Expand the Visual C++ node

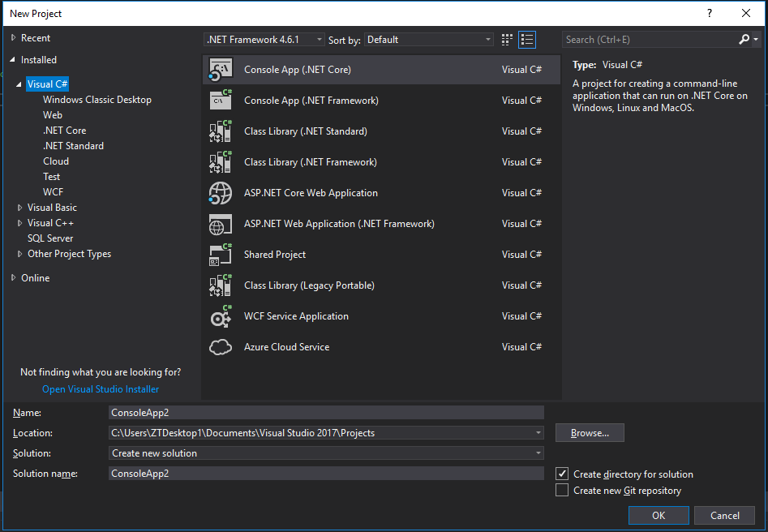(19, 222)
